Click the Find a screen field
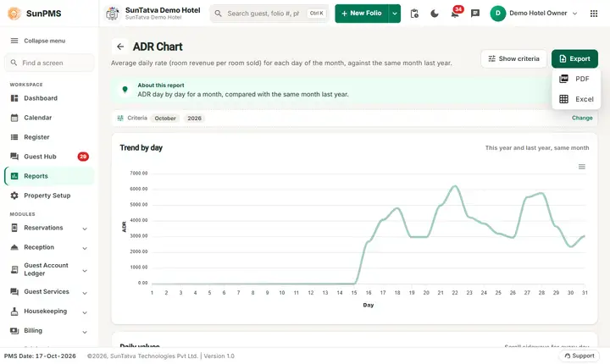Screen dimensions: 610x364 49,63
